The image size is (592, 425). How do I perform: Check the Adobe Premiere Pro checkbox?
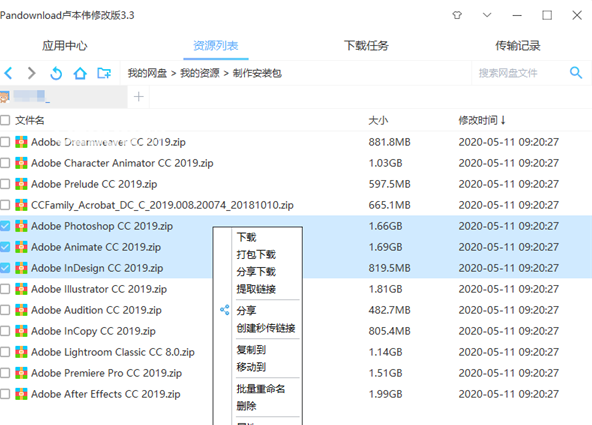(5, 373)
